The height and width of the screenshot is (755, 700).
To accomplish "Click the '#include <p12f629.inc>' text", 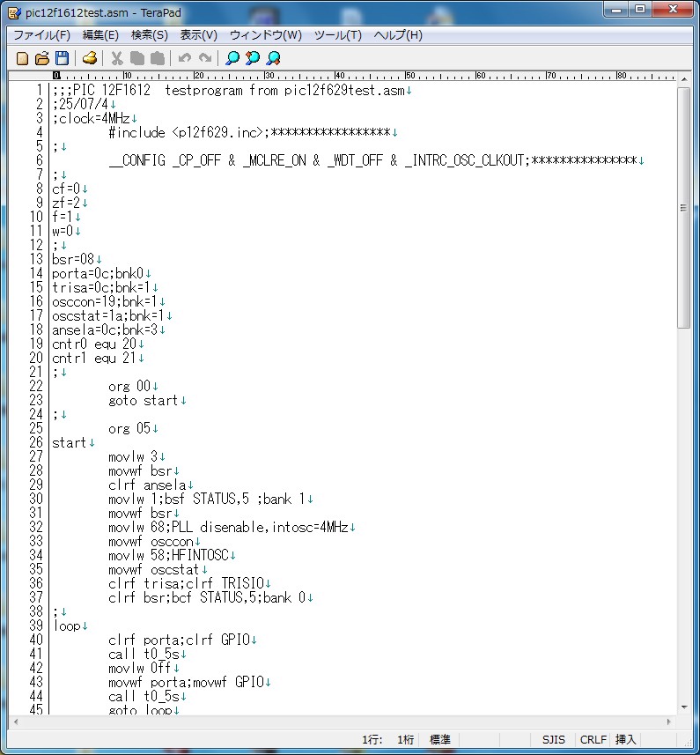I will (186, 132).
